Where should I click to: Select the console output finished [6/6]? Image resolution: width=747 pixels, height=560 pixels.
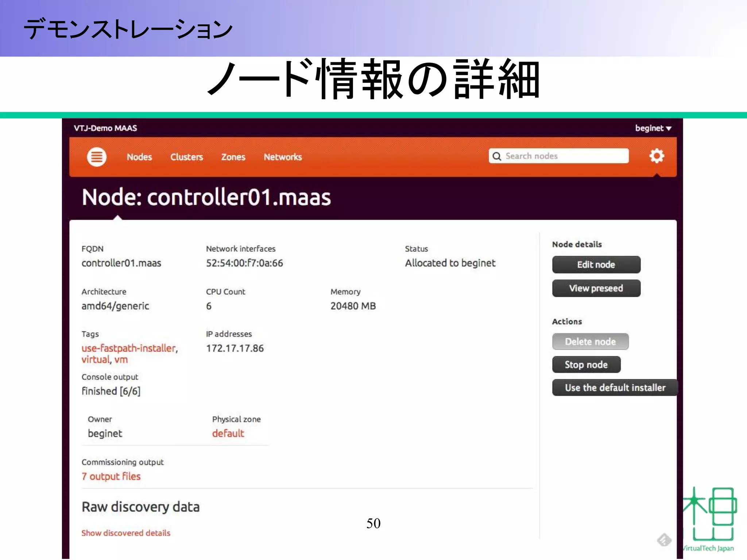pyautogui.click(x=111, y=391)
